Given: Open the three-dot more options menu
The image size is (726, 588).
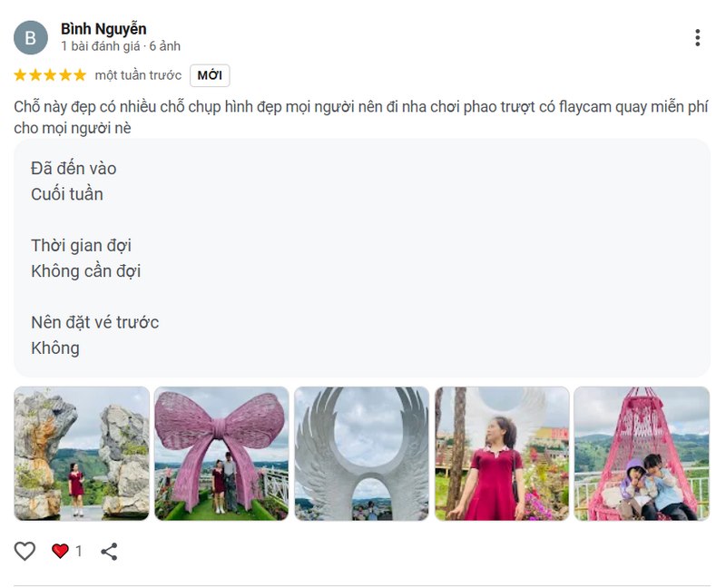Looking at the screenshot, I should [697, 37].
